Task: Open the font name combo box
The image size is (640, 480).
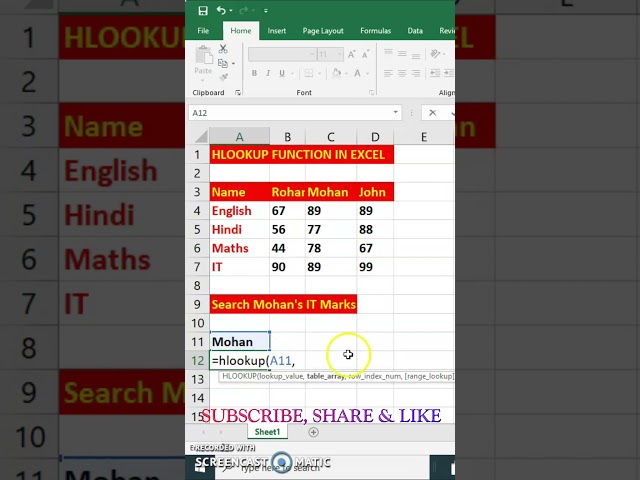Action: (282, 54)
